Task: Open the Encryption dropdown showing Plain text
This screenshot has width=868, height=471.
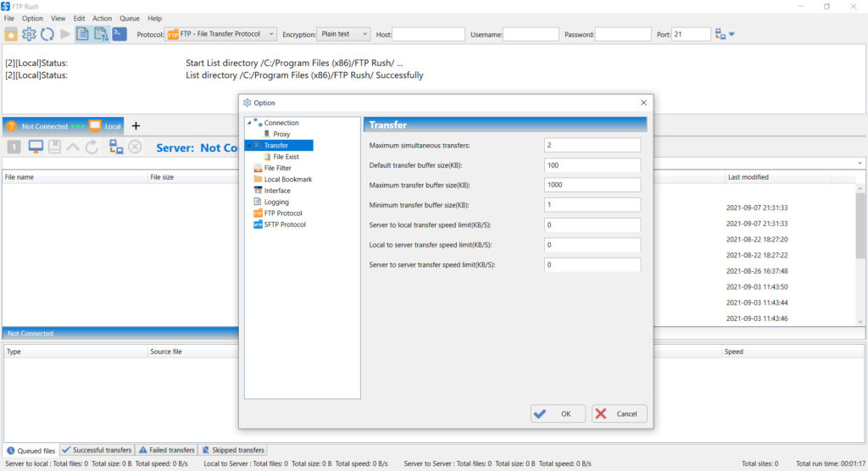Action: pyautogui.click(x=343, y=35)
